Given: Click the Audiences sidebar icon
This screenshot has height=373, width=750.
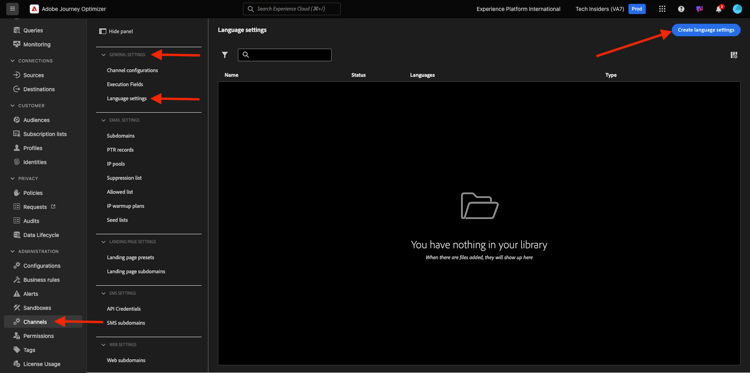Looking at the screenshot, I should pyautogui.click(x=17, y=120).
